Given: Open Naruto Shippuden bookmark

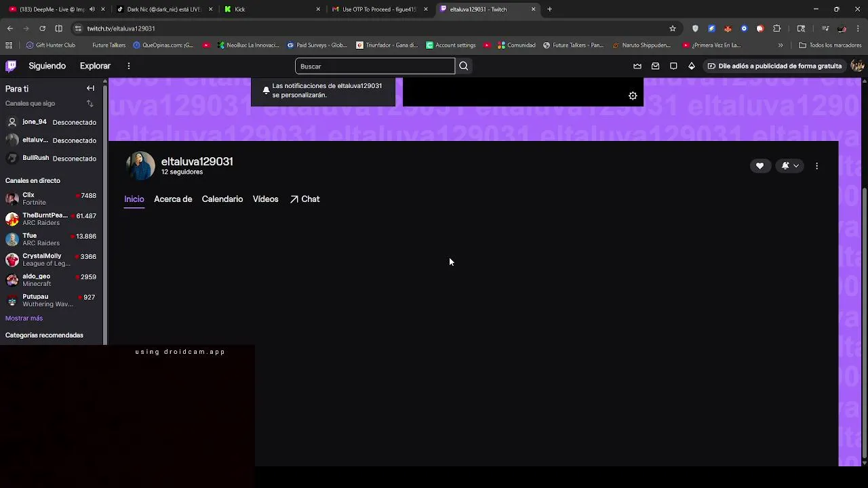Looking at the screenshot, I should coord(642,45).
